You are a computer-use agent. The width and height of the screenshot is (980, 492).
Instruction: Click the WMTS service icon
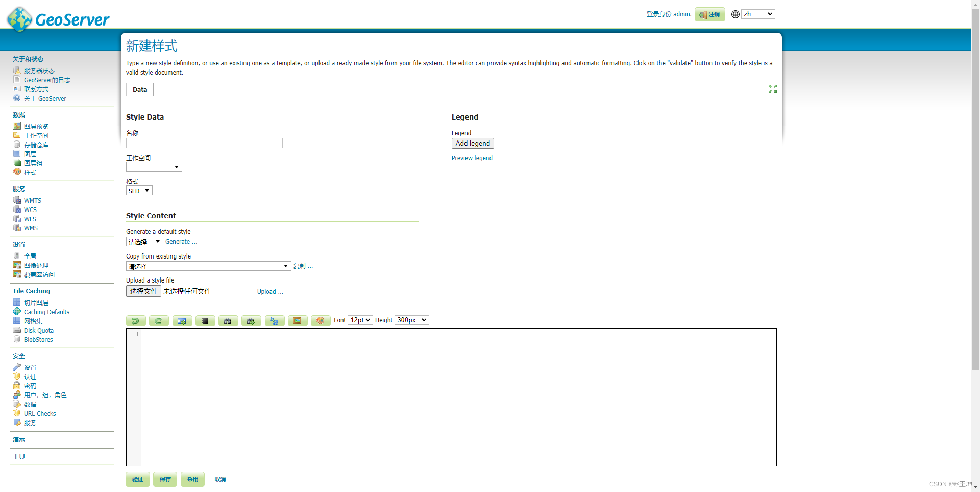(17, 200)
